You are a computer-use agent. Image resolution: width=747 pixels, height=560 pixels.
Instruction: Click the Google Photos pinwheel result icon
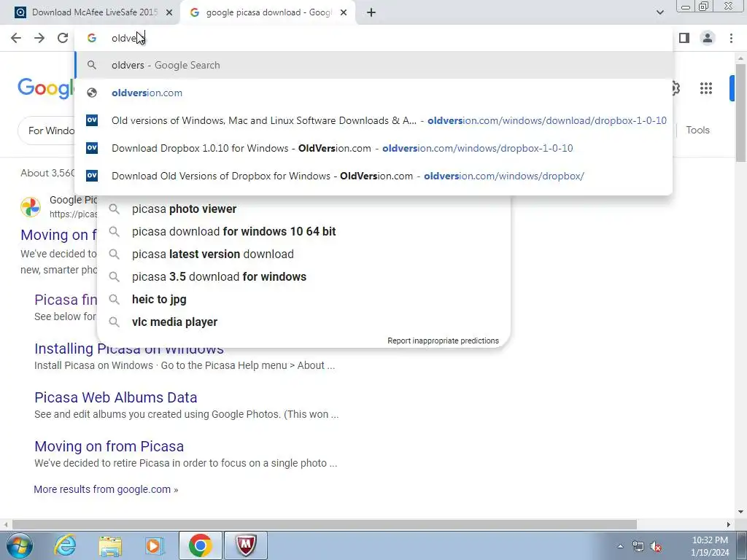click(31, 207)
